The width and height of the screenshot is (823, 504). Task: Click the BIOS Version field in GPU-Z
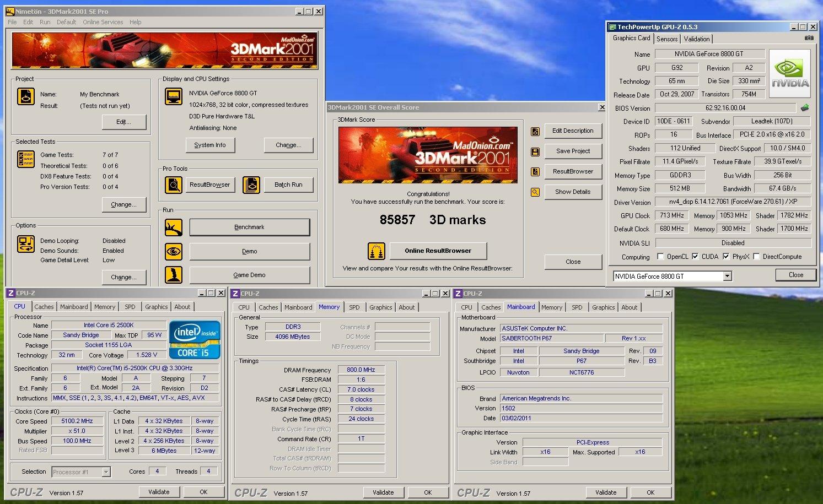[725, 108]
